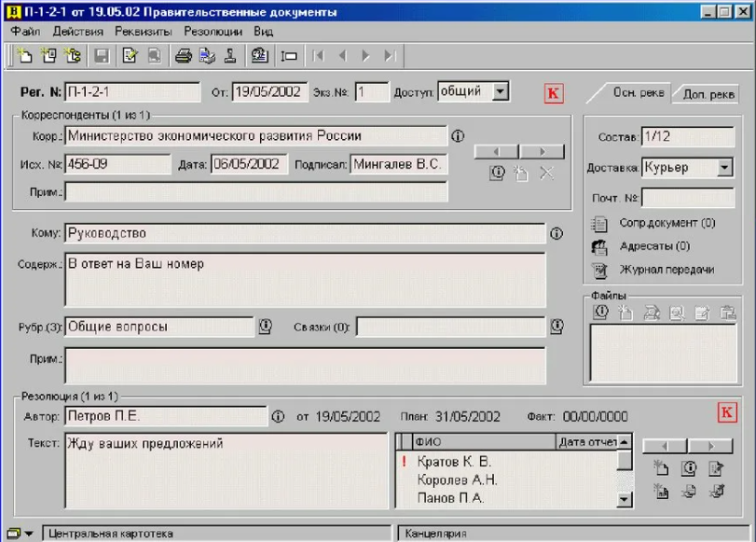Click the Содерж. text field
This screenshot has height=542, width=756.
[305, 278]
